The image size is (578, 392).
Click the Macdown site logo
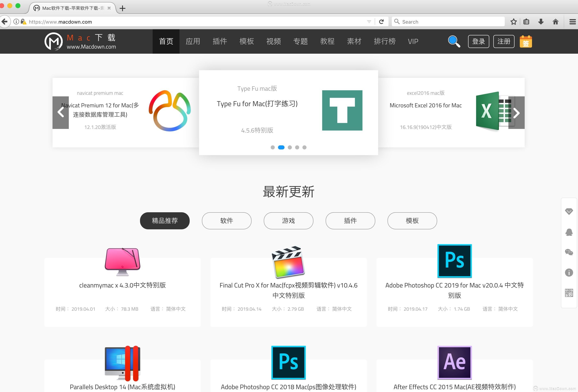[x=80, y=41]
